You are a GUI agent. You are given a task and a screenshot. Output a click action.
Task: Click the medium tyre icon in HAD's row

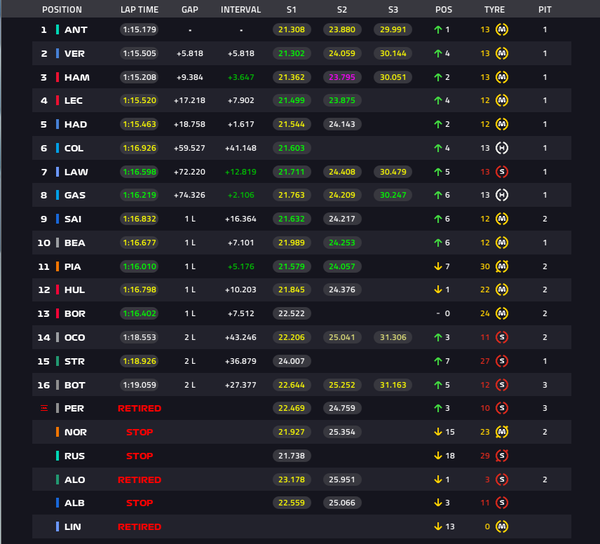click(502, 124)
